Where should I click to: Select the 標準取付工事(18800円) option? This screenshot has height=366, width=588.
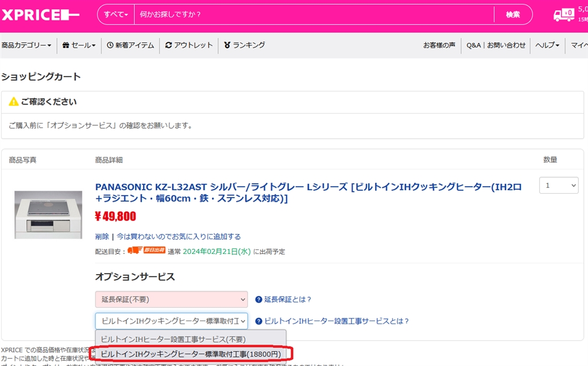[191, 354]
